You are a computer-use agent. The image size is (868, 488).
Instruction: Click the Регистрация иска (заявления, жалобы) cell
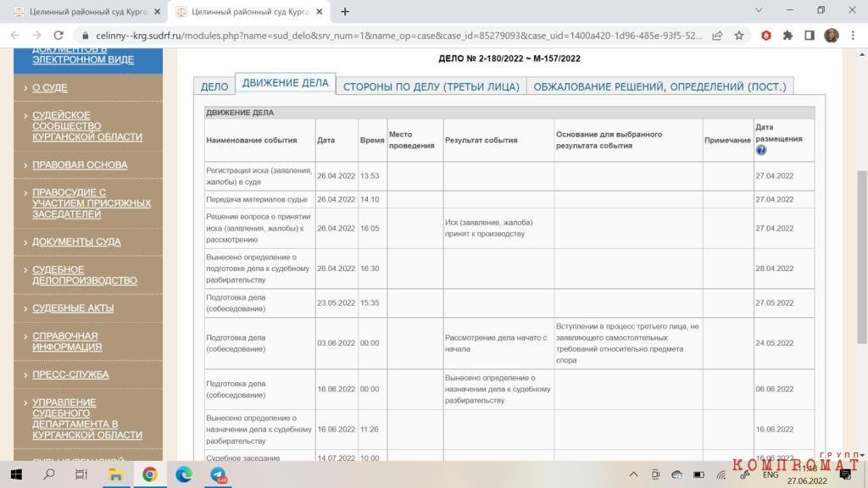[x=259, y=176]
